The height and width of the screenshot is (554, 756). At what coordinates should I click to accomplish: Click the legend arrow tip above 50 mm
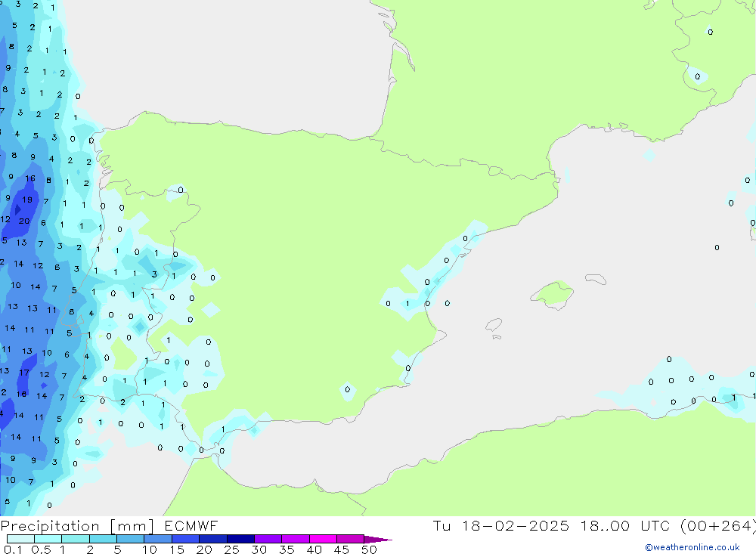(378, 540)
